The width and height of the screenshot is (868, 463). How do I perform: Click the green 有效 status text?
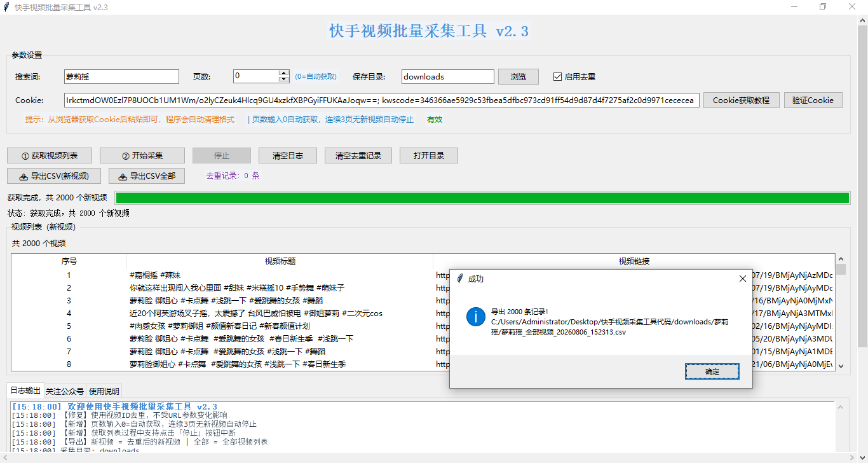[435, 120]
